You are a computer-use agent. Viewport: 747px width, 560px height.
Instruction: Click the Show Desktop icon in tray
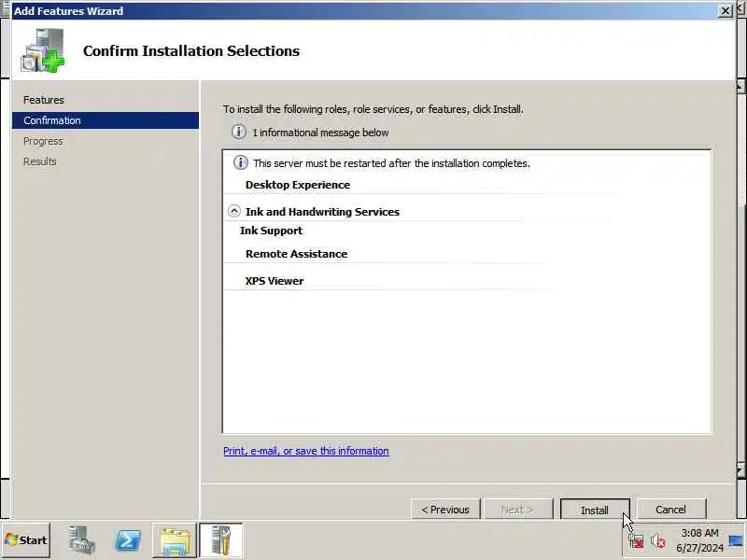coord(736,540)
